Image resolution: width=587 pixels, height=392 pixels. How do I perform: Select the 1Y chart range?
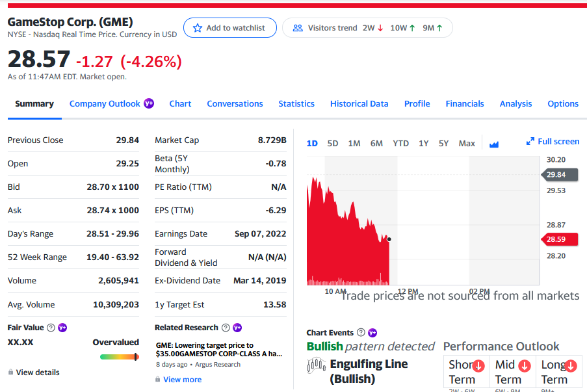point(424,144)
